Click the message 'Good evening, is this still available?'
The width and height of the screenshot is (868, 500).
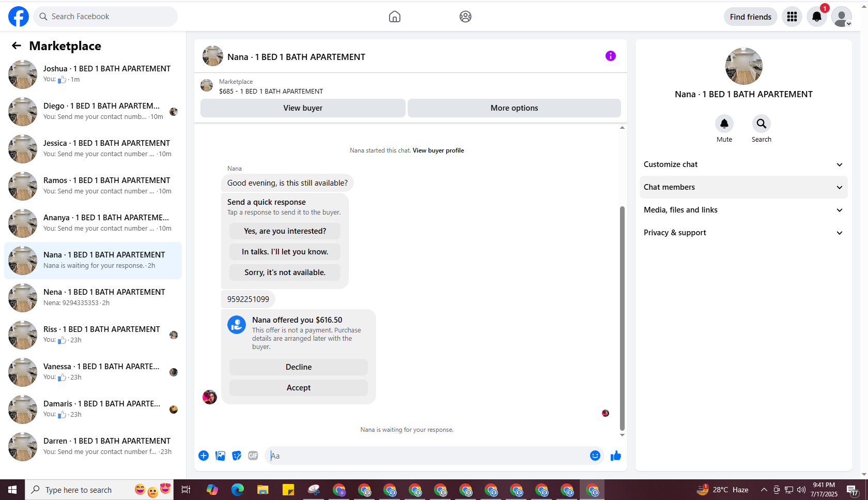point(288,183)
